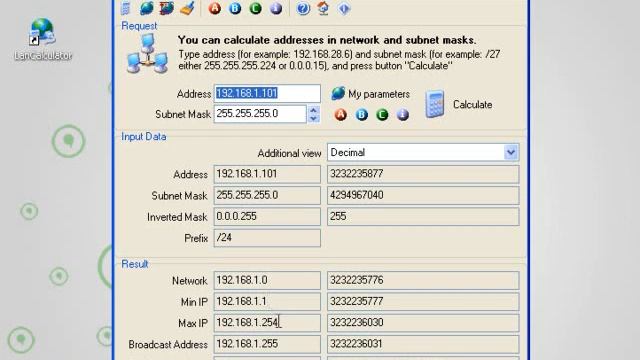The width and height of the screenshot is (640, 360).
Task: Click the decimal subnet mask value 4294967040
Action: [423, 196]
